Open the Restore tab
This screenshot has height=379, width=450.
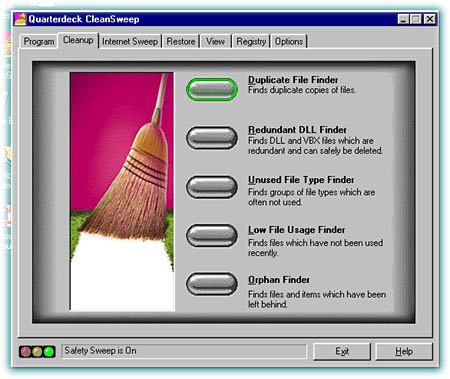[181, 42]
